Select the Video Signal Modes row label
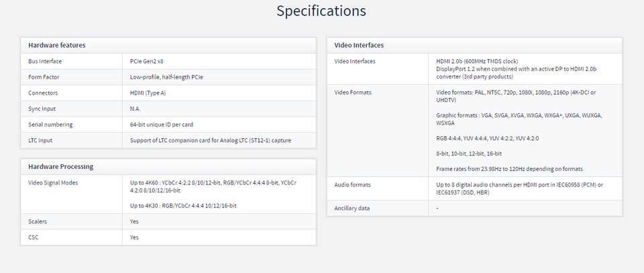The width and height of the screenshot is (644, 273). [53, 182]
